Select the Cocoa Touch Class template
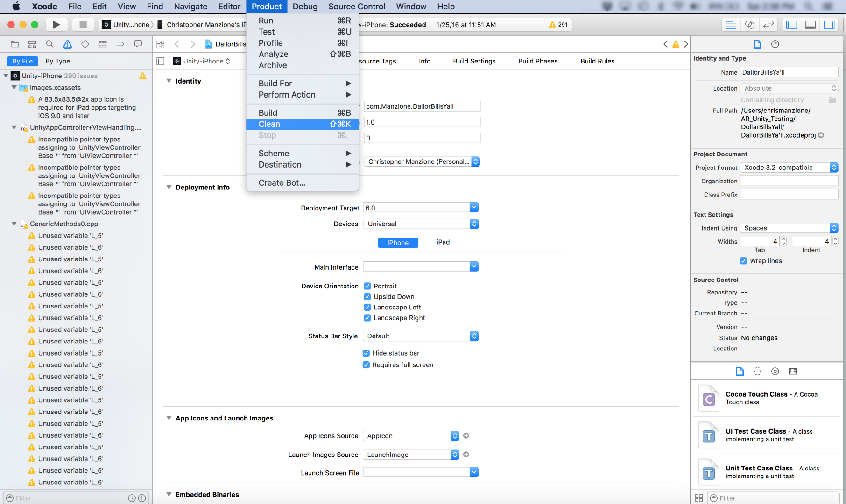 (x=766, y=398)
